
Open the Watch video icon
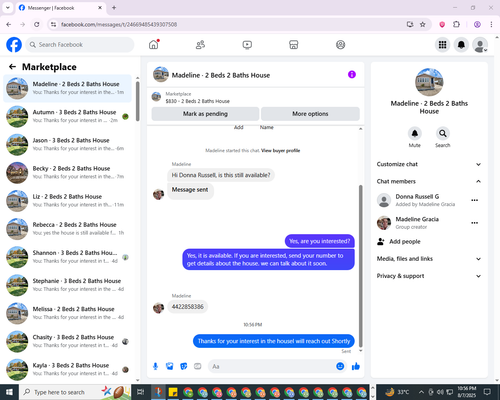tap(247, 45)
